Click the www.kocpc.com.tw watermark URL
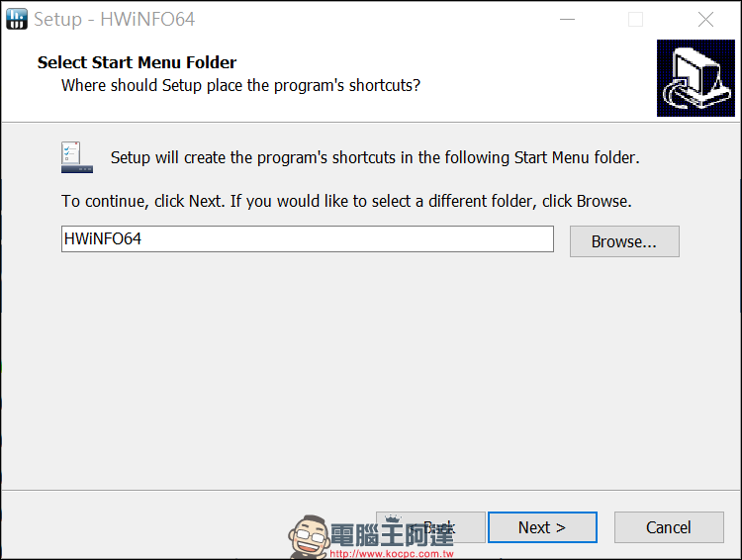The image size is (742, 560). coord(391,554)
